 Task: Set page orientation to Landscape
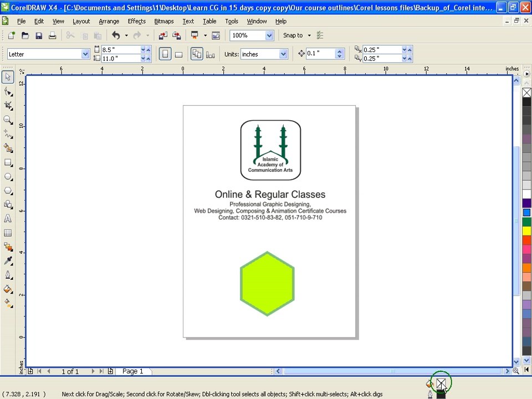point(178,54)
